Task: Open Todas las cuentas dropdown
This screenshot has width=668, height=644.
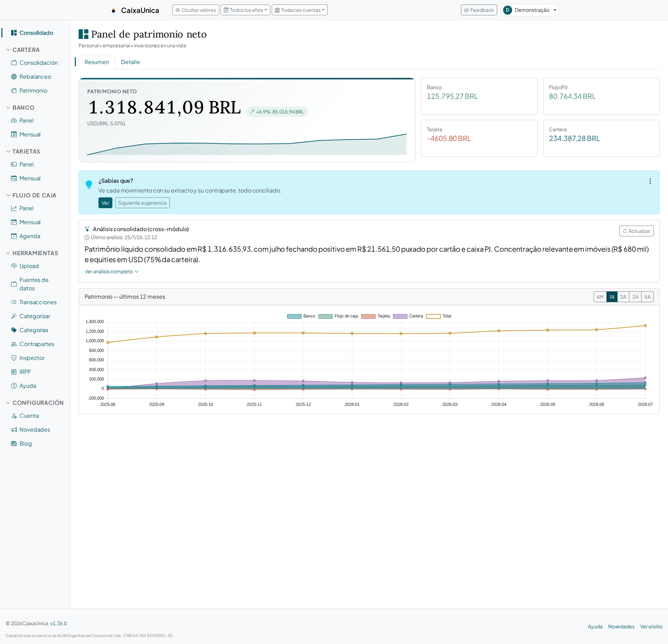Action: click(300, 10)
